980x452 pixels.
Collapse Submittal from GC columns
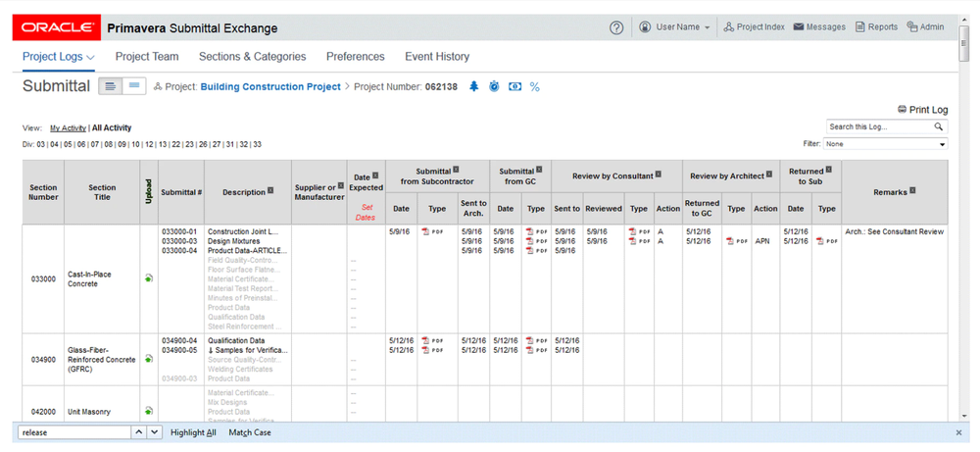click(539, 170)
